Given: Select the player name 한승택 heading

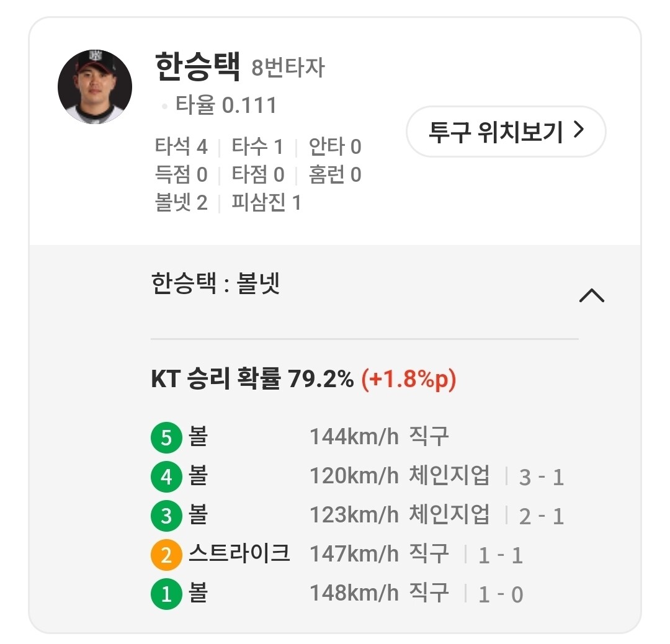Looking at the screenshot, I should click(197, 66).
